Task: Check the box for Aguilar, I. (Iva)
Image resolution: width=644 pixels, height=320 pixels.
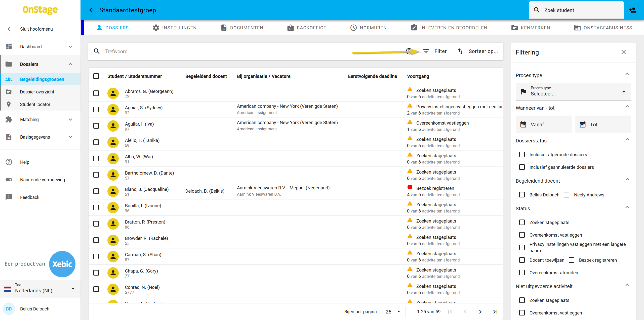Action: pyautogui.click(x=96, y=126)
